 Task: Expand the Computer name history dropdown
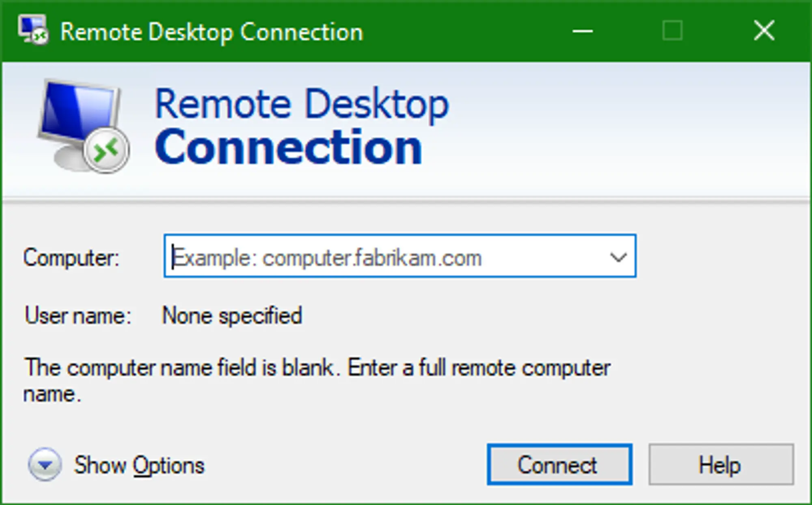618,256
